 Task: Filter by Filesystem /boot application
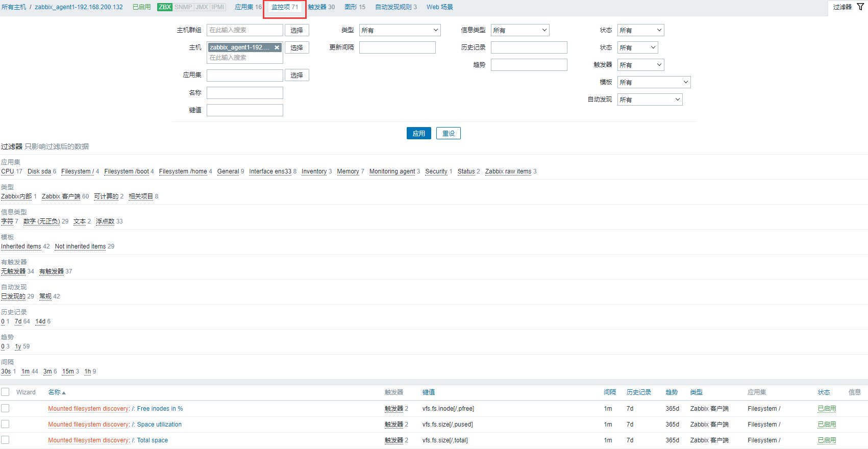[127, 171]
